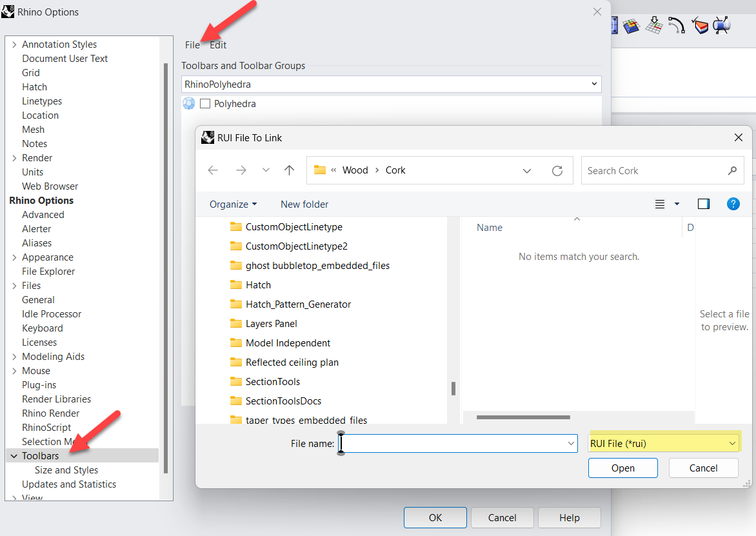Click the File name input field
Image resolution: width=756 pixels, height=536 pixels.
[456, 444]
